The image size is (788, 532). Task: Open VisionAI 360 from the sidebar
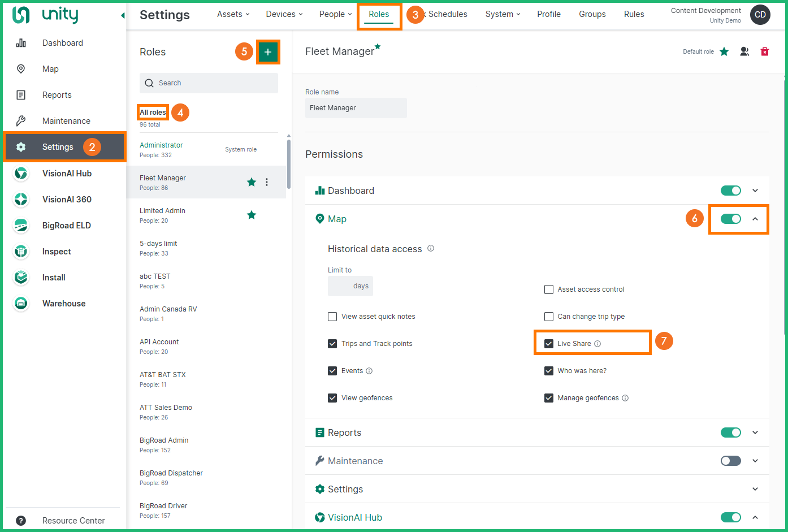[67, 200]
